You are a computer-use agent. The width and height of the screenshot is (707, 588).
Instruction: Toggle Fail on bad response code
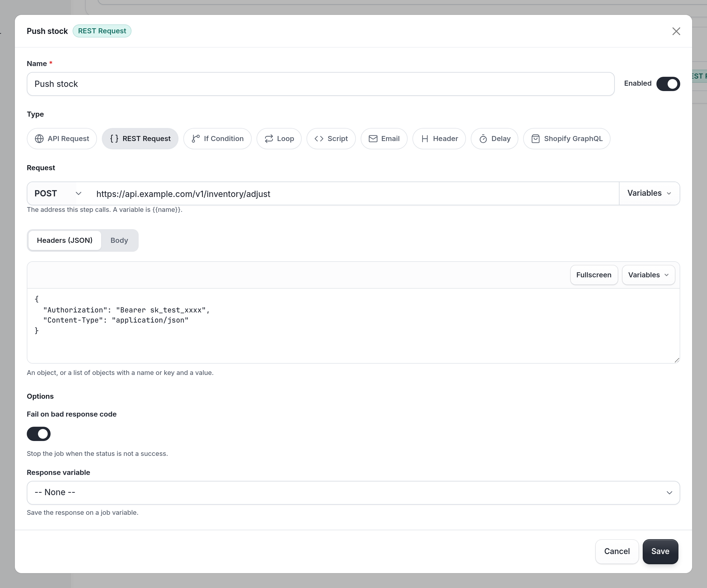tap(39, 434)
